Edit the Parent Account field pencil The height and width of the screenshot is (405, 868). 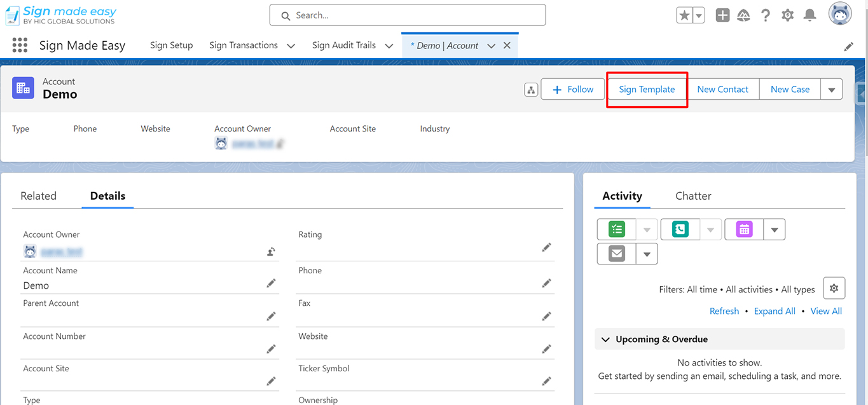coord(271,316)
